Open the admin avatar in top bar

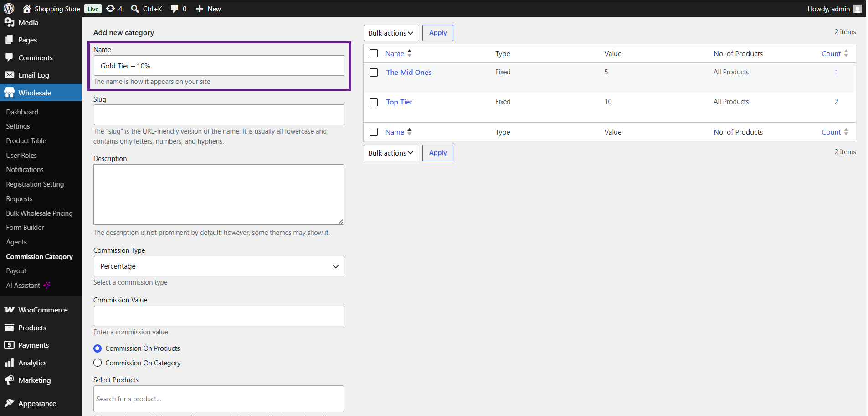(857, 9)
